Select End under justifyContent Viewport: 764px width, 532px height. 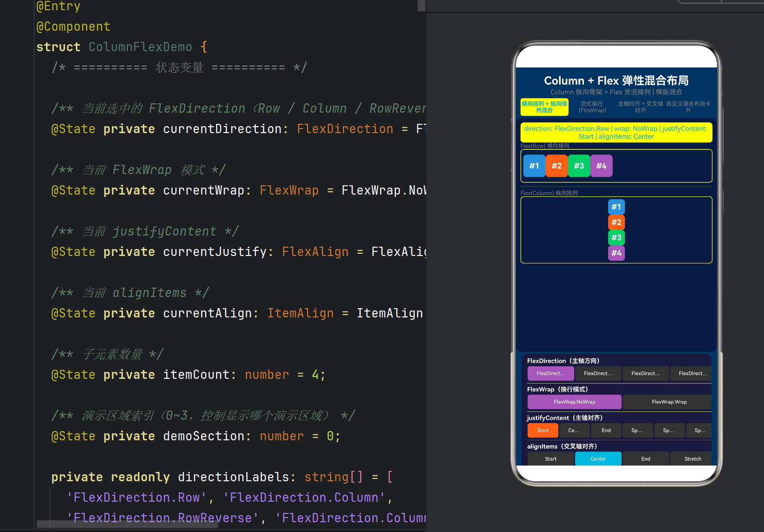pyautogui.click(x=606, y=430)
